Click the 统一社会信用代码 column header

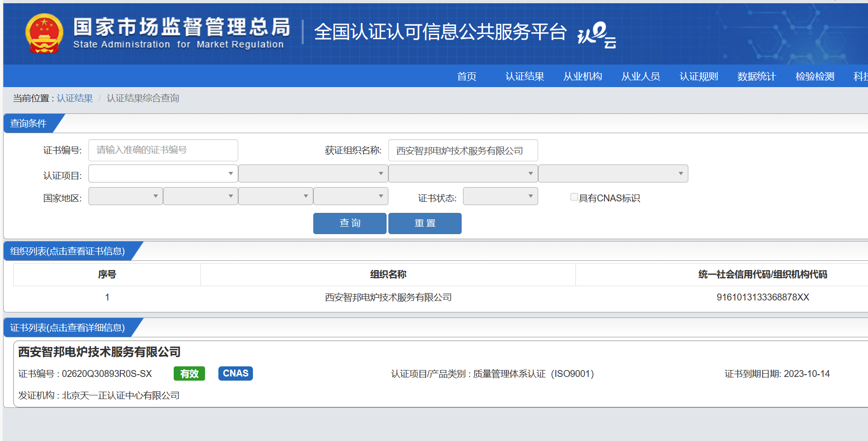763,275
